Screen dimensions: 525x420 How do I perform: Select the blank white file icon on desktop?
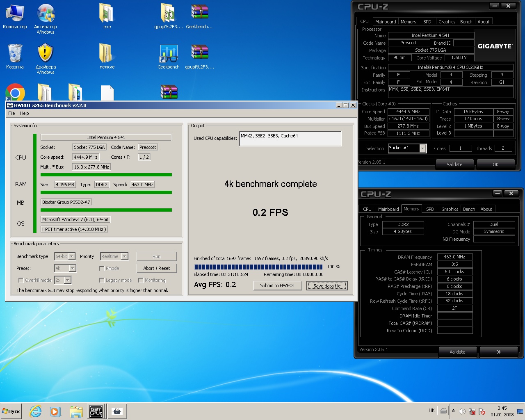click(x=107, y=93)
